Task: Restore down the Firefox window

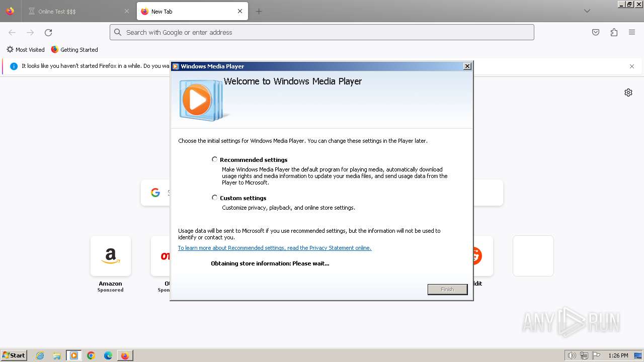Action: pyautogui.click(x=630, y=4)
